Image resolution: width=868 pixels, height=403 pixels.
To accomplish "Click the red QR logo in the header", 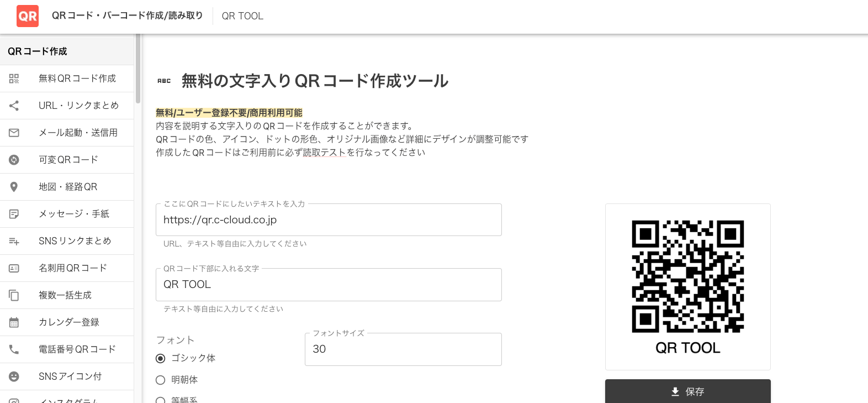I will coord(27,16).
